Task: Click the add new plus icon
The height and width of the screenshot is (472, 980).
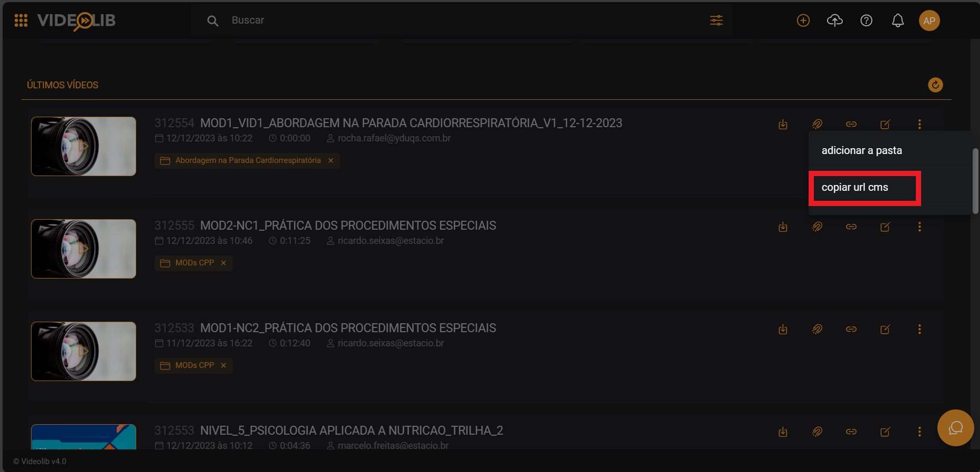Action: [x=803, y=20]
